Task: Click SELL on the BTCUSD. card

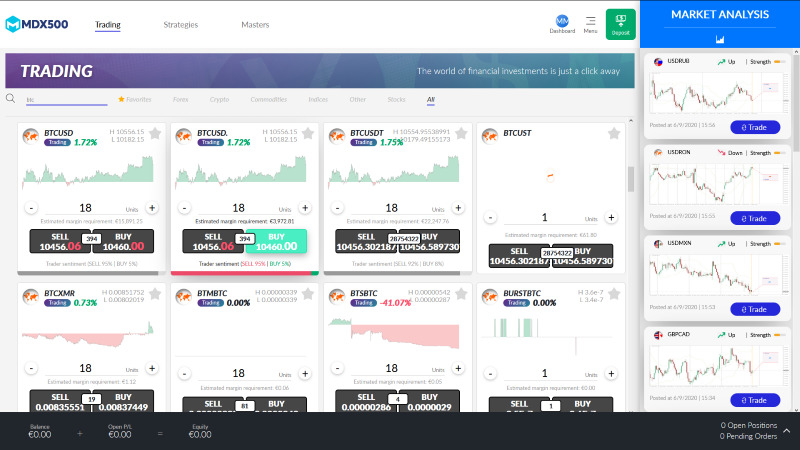Action: 213,241
